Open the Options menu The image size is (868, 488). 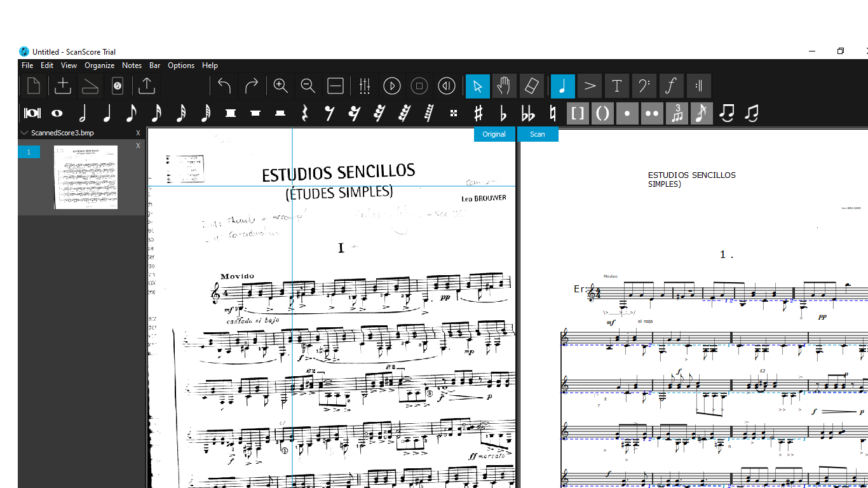click(181, 65)
